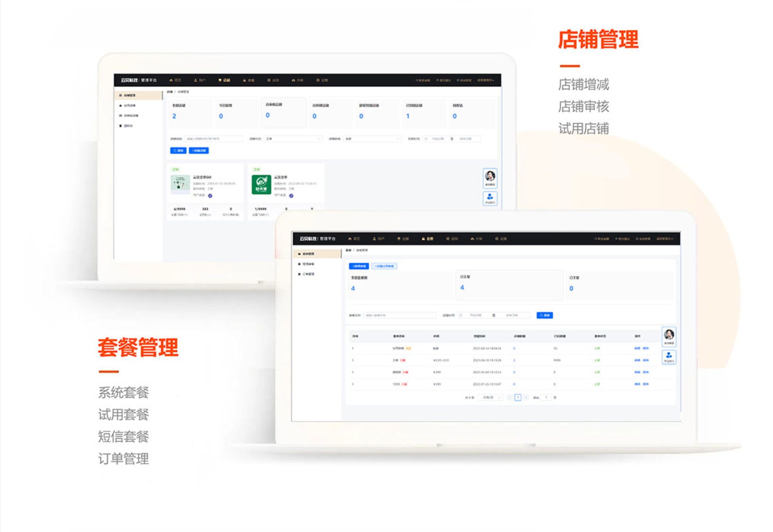Viewport: 773px width, 532px height.
Task: Select 订单管理 item in package management sidebar
Action: [308, 274]
